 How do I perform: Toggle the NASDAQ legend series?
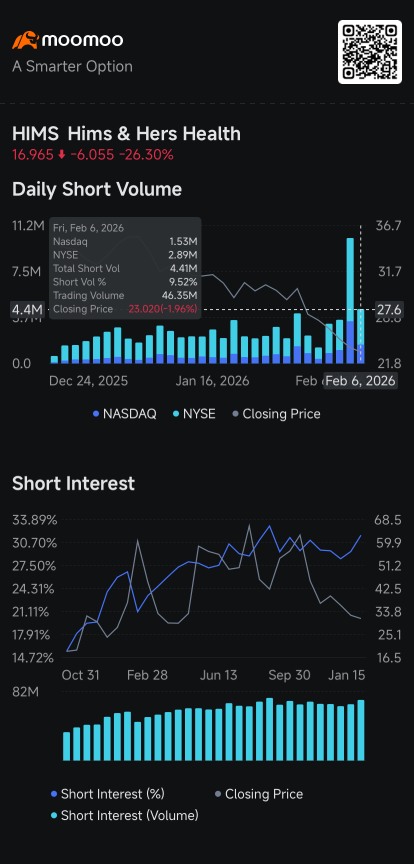point(125,414)
